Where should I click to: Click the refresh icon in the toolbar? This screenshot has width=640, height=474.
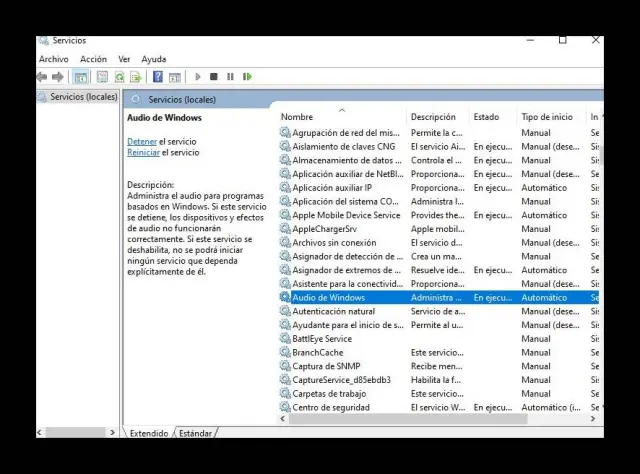pyautogui.click(x=119, y=77)
